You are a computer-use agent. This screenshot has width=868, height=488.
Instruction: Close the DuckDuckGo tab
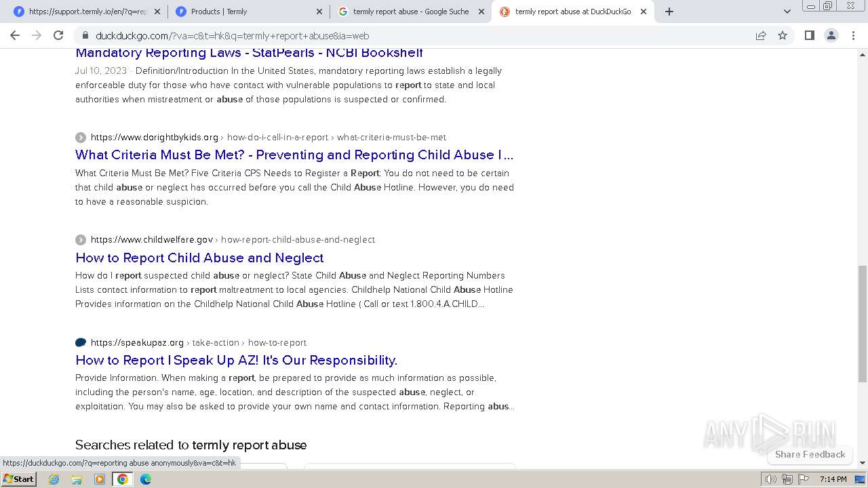pos(644,12)
